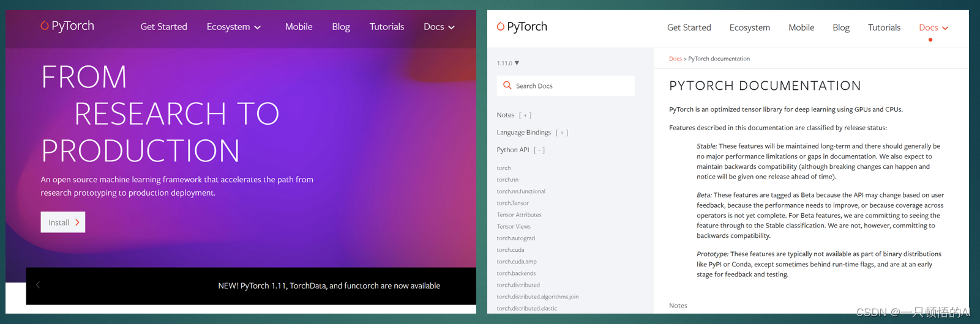Open Get Started on the purple homepage
The width and height of the screenshot is (980, 324).
point(164,27)
